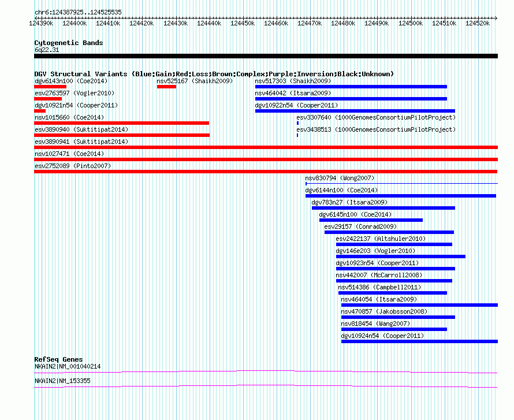Click the esv29157 (Conrad2009) label
The image size is (514, 420).
360,226
